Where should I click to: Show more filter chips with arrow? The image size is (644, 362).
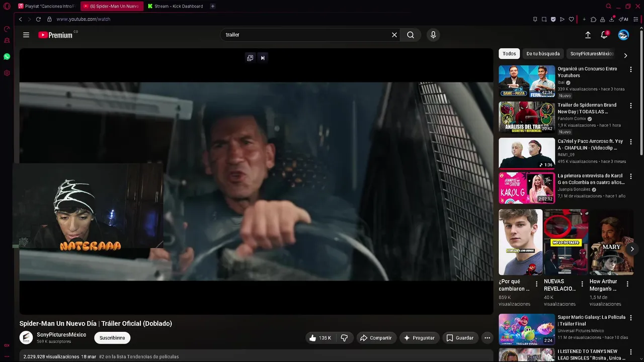pos(625,55)
